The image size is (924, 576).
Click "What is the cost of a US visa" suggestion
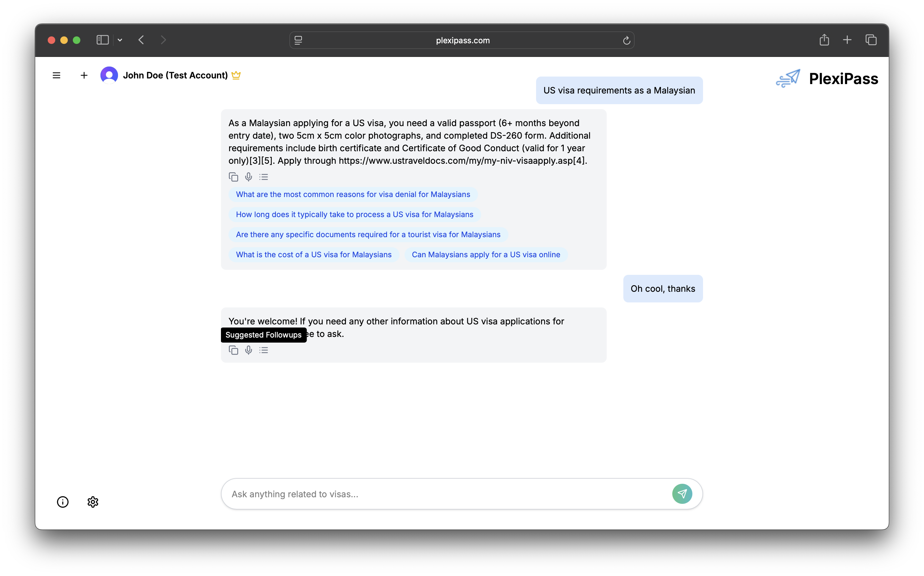coord(313,254)
